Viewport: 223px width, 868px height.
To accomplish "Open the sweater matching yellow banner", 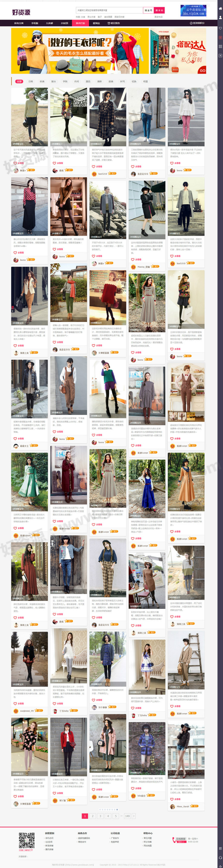I will (x=80, y=51).
